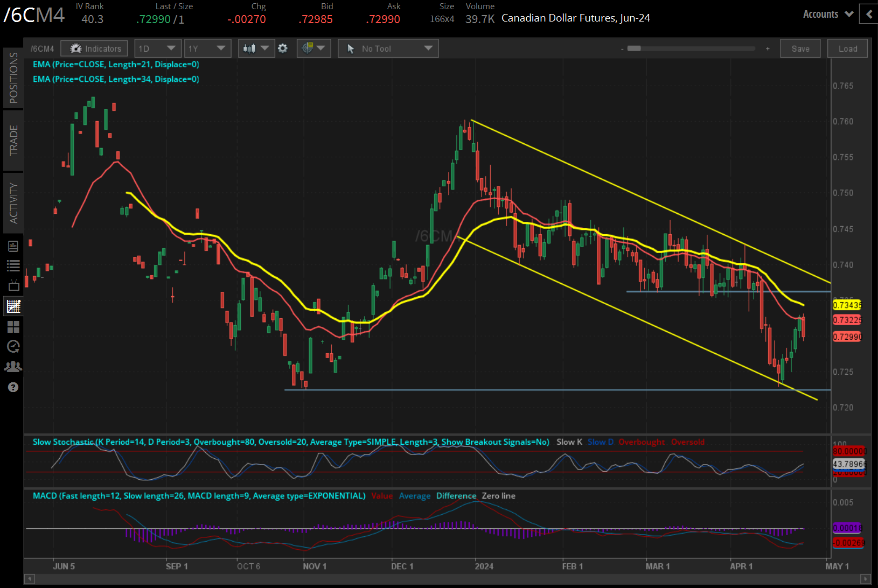Collapse the side panel with arrow button
878x588 pixels.
click(868, 15)
